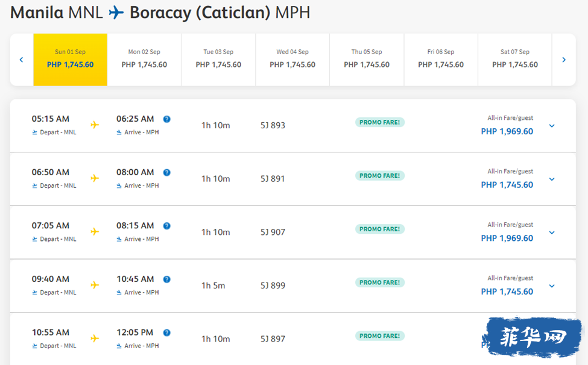Select the Mon 02 Sep date tab
The height and width of the screenshot is (365, 588).
[x=144, y=59]
